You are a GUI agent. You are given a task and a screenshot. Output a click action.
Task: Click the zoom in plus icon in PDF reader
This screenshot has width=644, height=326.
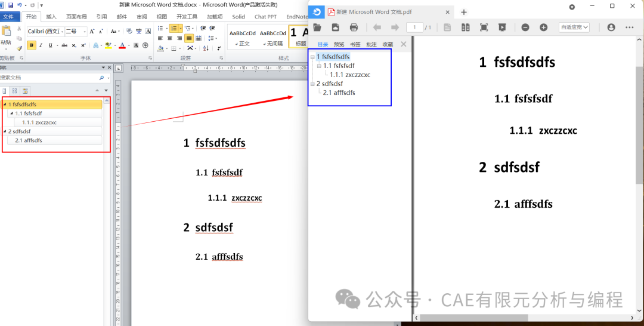543,27
